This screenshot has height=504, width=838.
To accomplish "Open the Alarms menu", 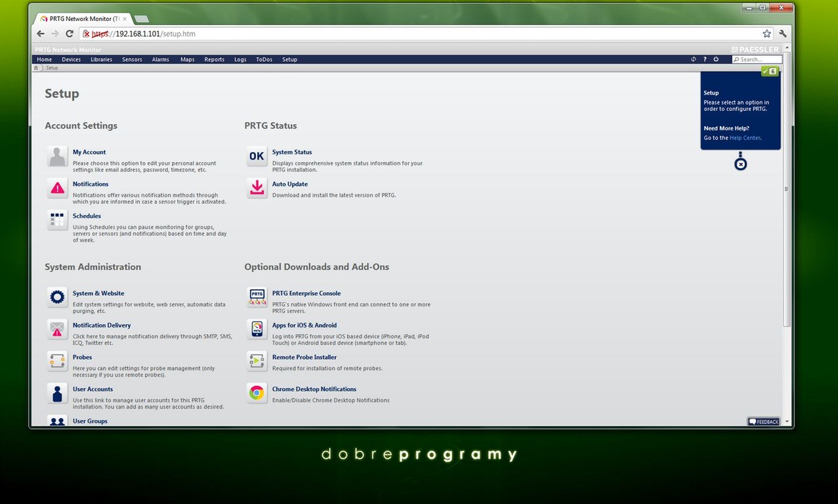I will pos(161,59).
